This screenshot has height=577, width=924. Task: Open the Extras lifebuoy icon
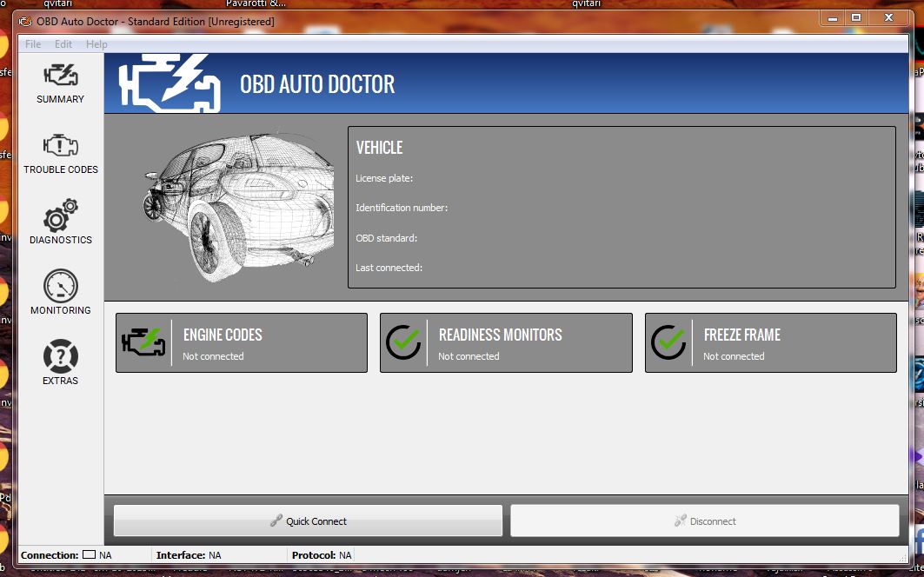click(x=60, y=356)
